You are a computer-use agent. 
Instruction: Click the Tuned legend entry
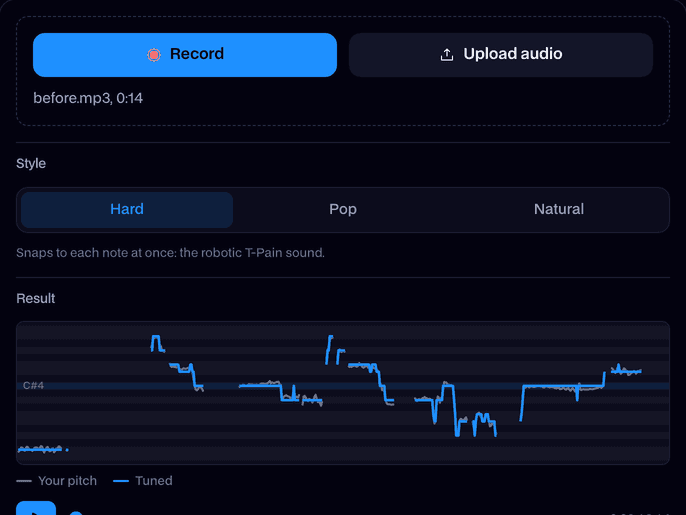(143, 481)
